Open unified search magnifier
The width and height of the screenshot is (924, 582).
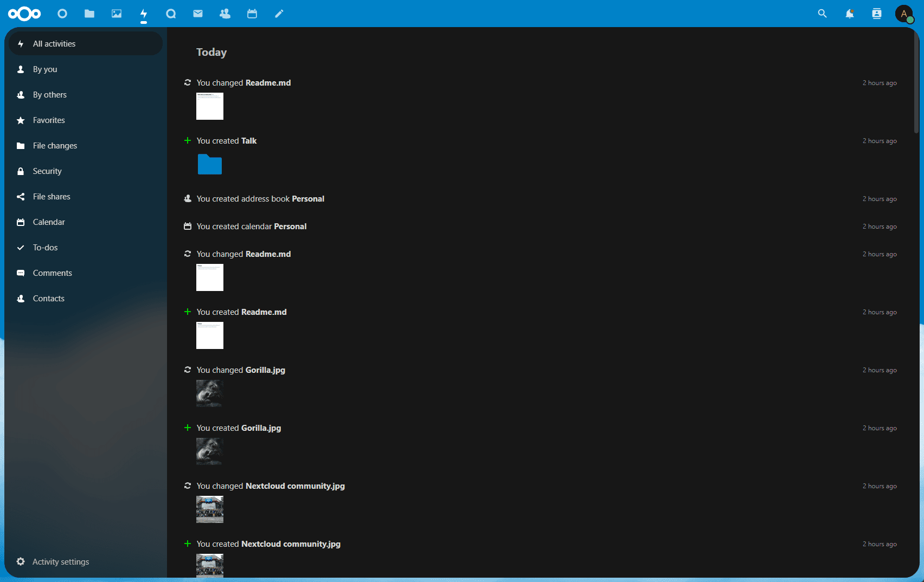pos(823,14)
